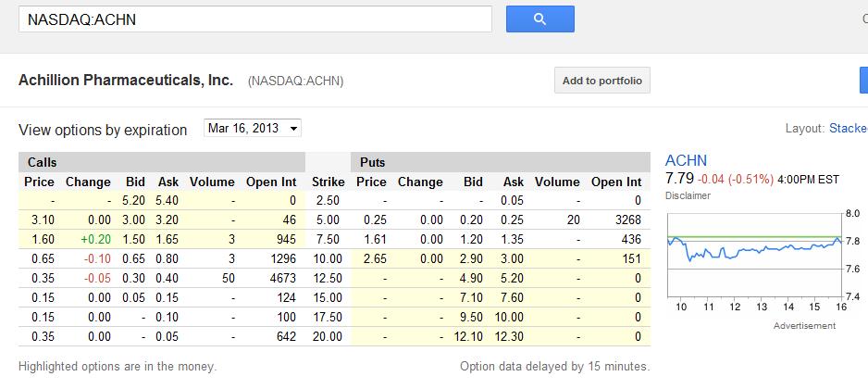Click put price 1.61 cell
This screenshot has width=868, height=389.
click(x=375, y=239)
